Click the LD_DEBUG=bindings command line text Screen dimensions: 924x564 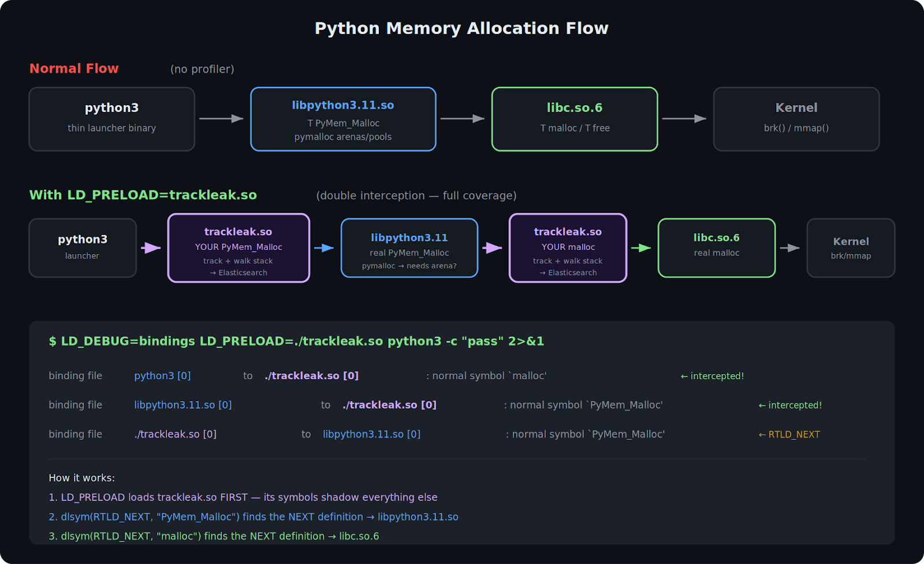296,341
